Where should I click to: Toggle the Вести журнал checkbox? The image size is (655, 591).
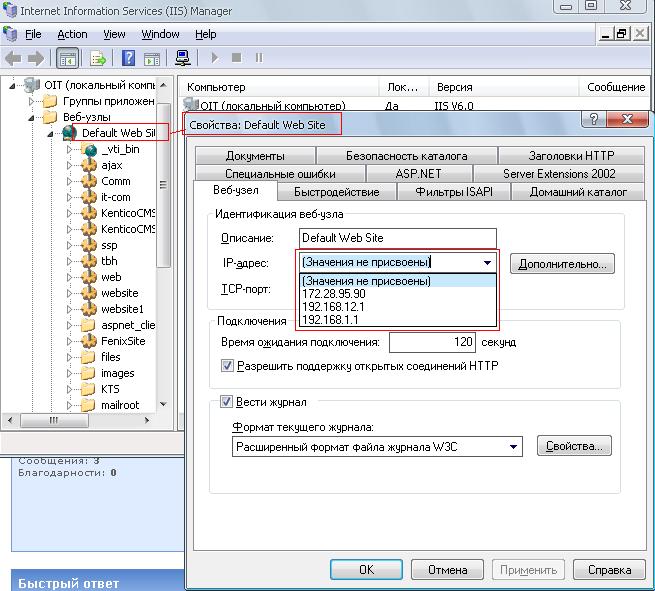[x=226, y=402]
